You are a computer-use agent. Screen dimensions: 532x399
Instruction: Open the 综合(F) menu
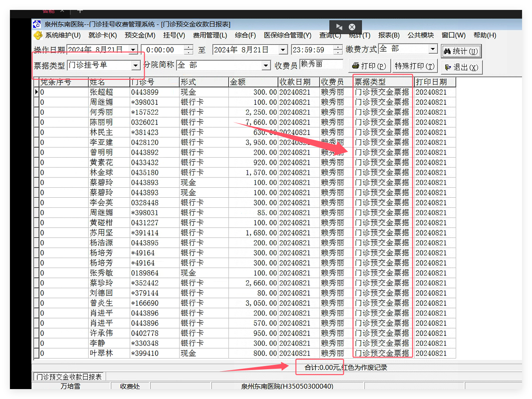coord(245,35)
